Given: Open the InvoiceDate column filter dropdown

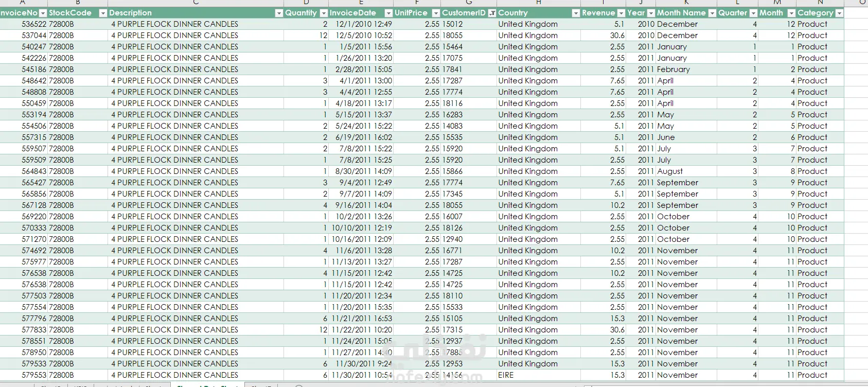Looking at the screenshot, I should click(388, 13).
